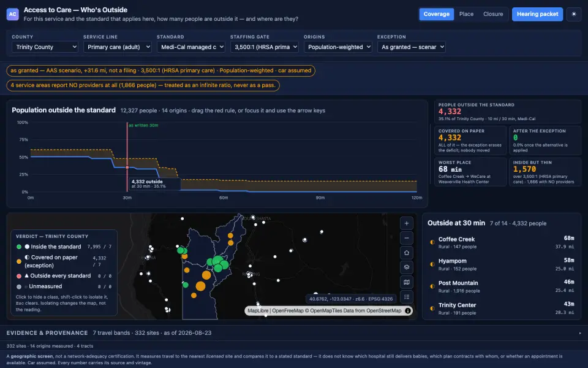Zoom in on the map
Image resolution: width=588 pixels, height=368 pixels.
tap(407, 223)
